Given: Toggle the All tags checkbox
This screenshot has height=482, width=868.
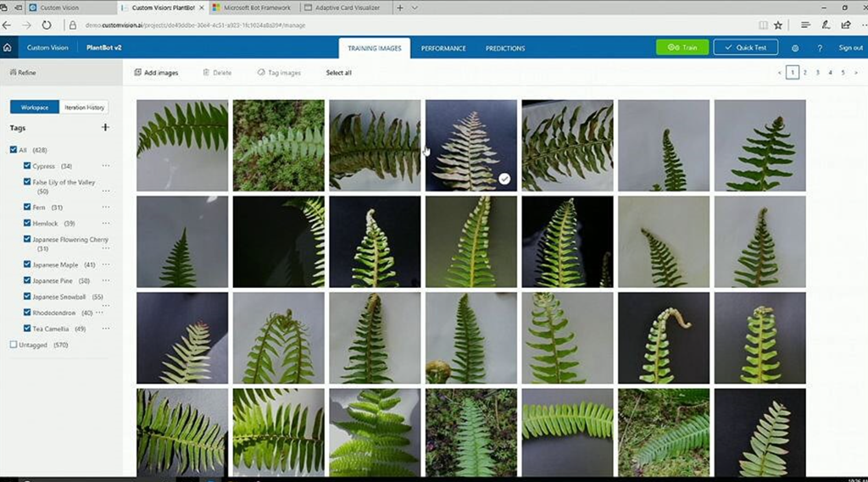Looking at the screenshot, I should point(14,149).
